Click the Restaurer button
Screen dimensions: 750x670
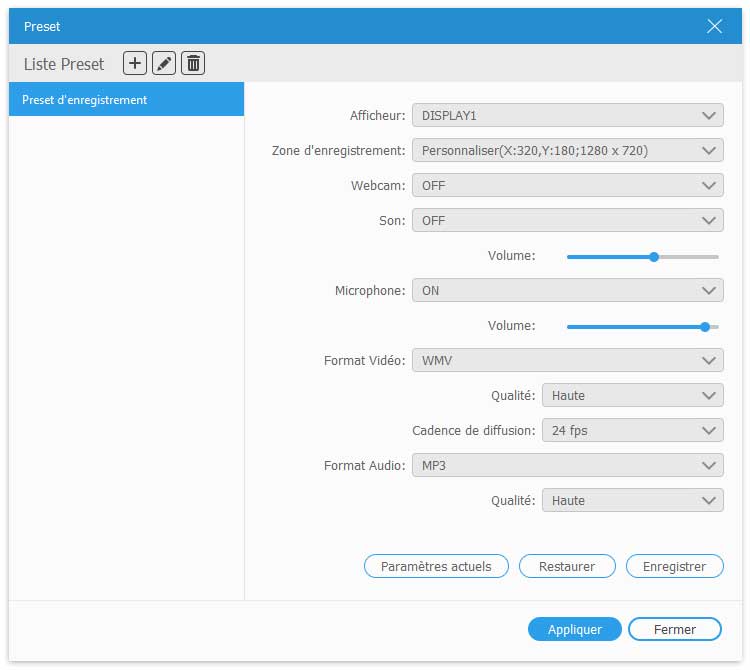(567, 566)
